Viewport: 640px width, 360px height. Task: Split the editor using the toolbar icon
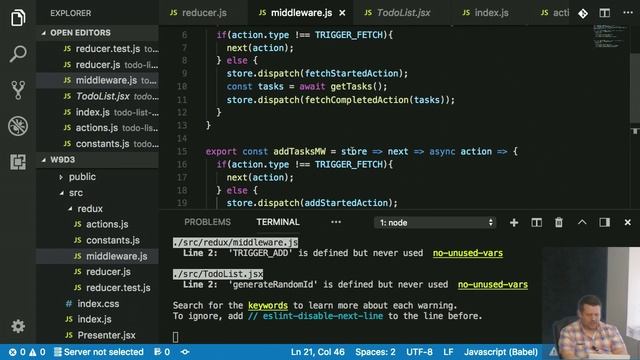[x=604, y=13]
